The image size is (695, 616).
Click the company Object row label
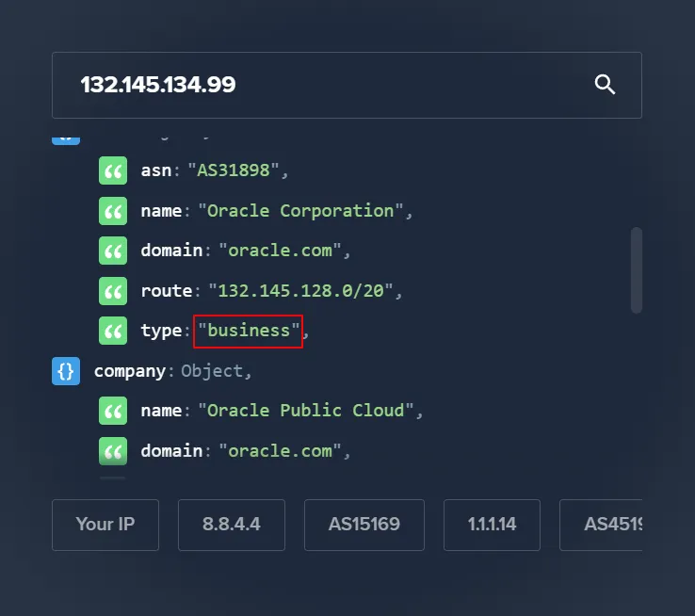[173, 371]
